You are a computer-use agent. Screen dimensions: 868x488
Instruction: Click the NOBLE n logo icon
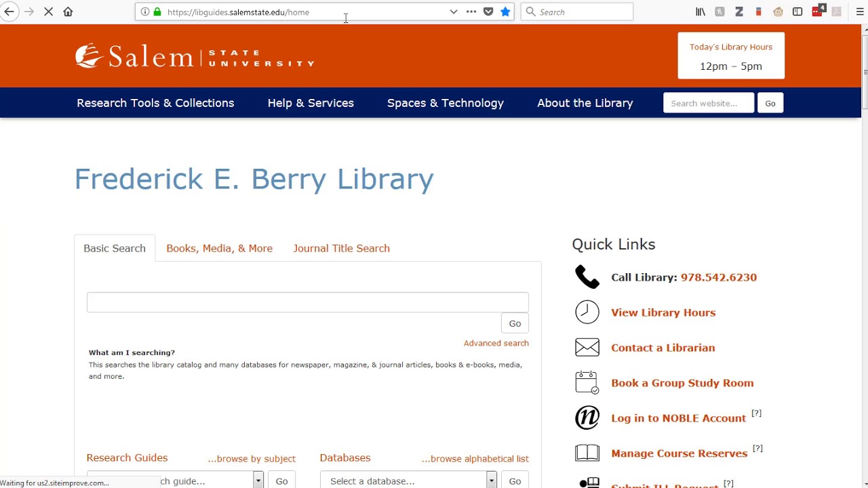(x=587, y=418)
